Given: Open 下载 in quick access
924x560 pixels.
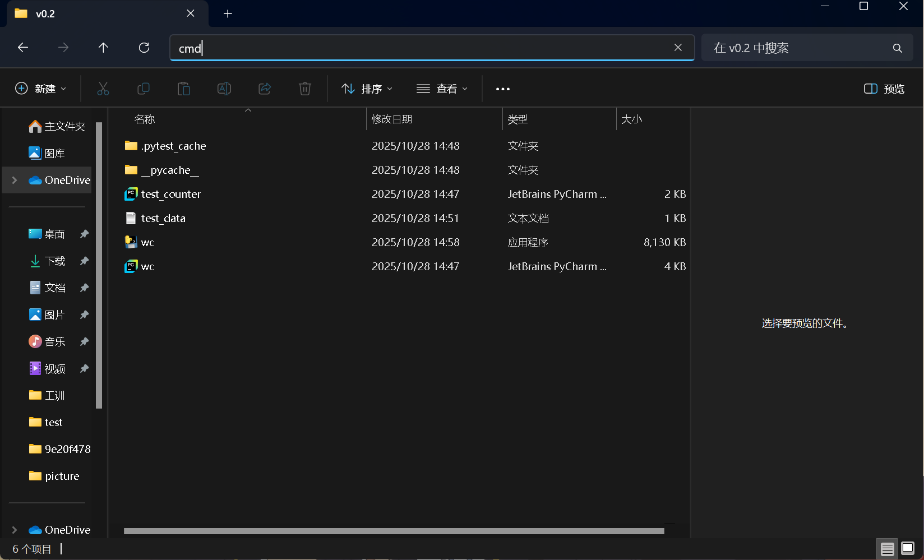Looking at the screenshot, I should click(x=47, y=261).
